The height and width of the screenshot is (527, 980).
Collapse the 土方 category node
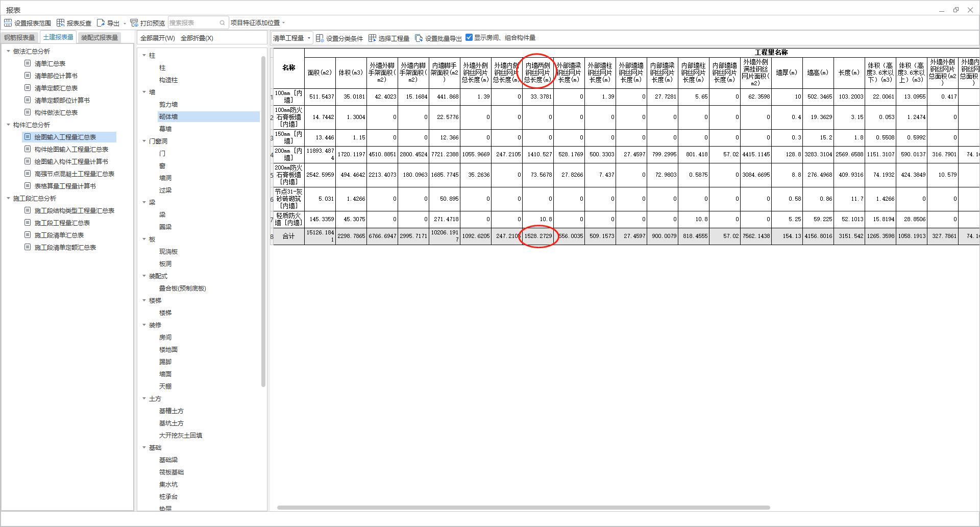point(144,398)
